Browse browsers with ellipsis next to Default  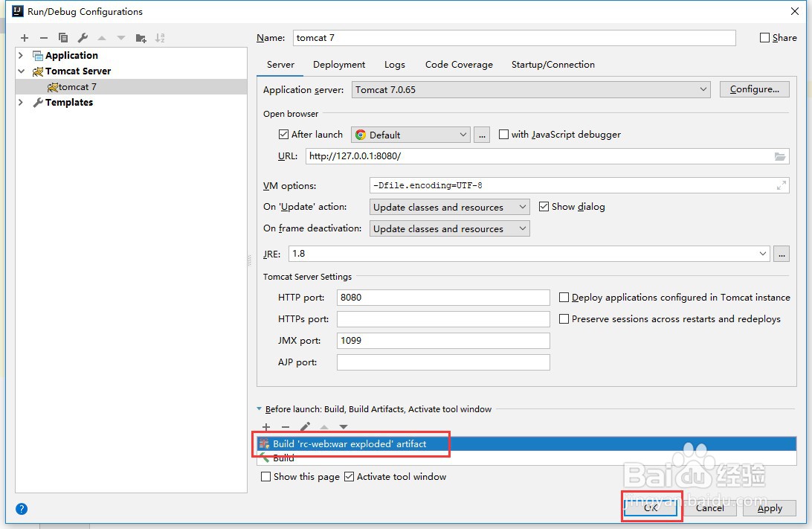coord(482,135)
